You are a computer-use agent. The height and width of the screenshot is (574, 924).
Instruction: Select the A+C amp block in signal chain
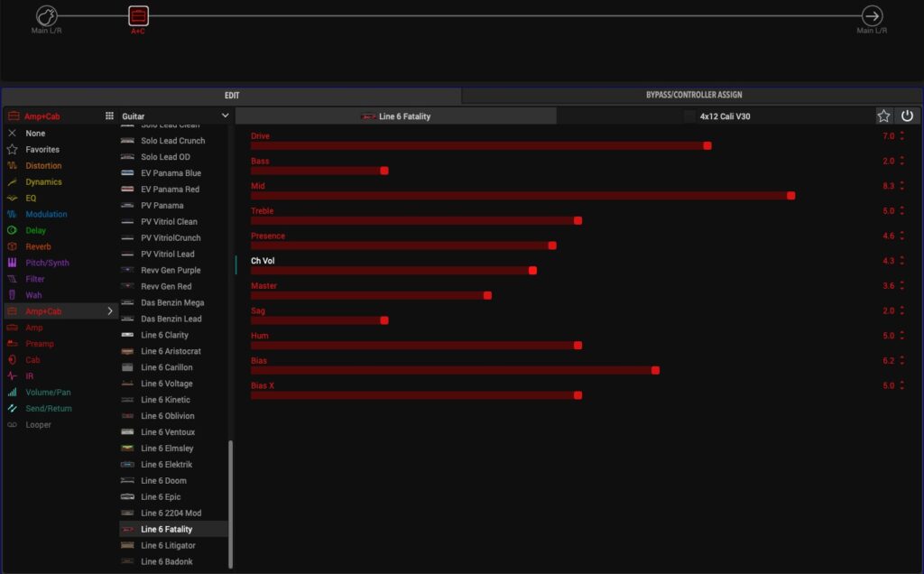[x=138, y=15]
